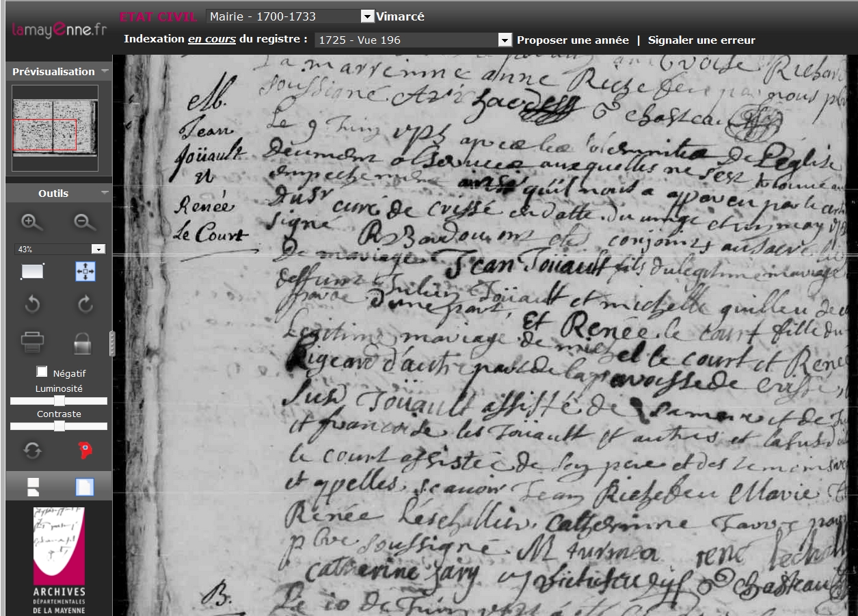Print the register page

coord(32,341)
